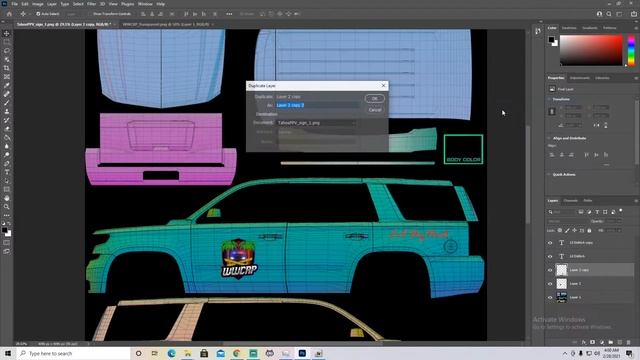Click the 'As' name field in dialog
This screenshot has width=640, height=360.
pos(318,105)
